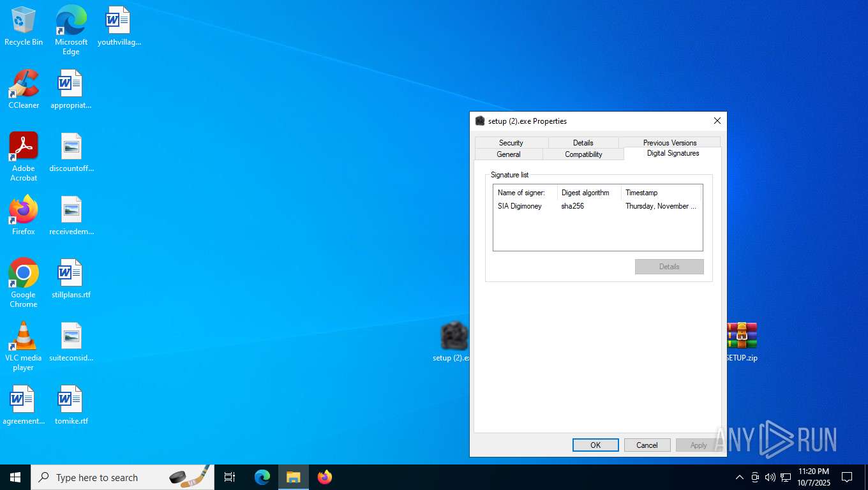Launch Microsoft Edge from desktop shortcut
Image resolution: width=868 pixels, height=490 pixels.
pyautogui.click(x=71, y=30)
